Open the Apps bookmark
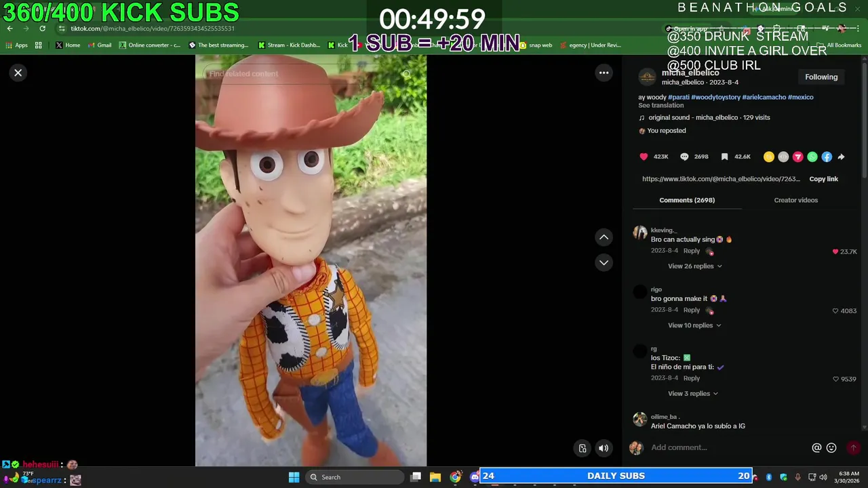 coord(17,45)
